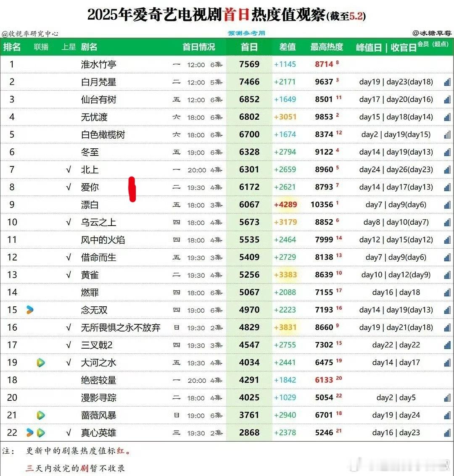Select the bar chart icon for 黄雀
This screenshot has width=454, height=476.
tap(447, 275)
